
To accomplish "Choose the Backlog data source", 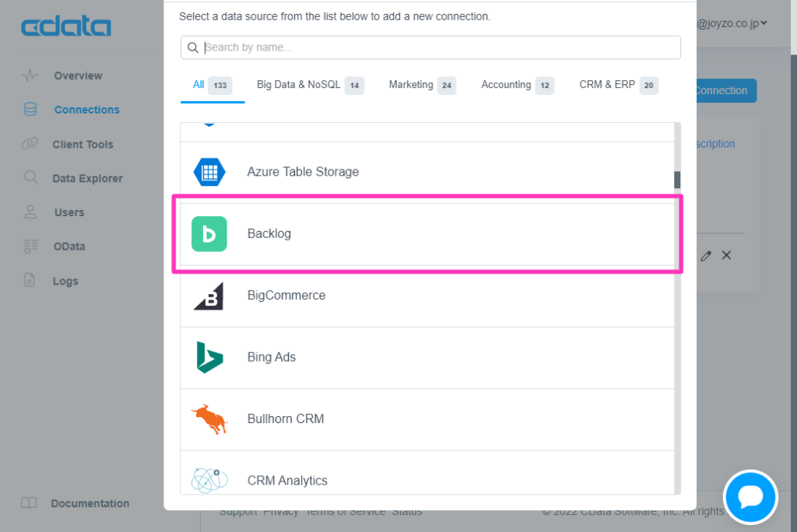I will (x=427, y=234).
